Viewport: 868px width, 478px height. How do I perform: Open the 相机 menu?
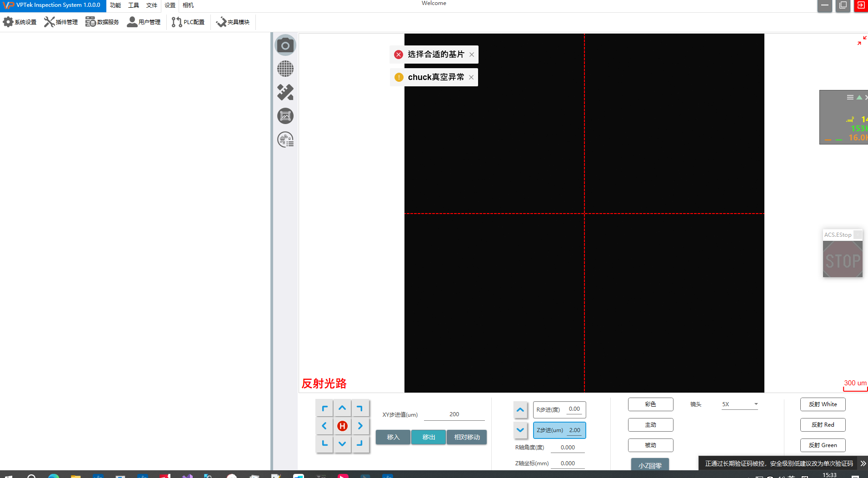pos(188,5)
